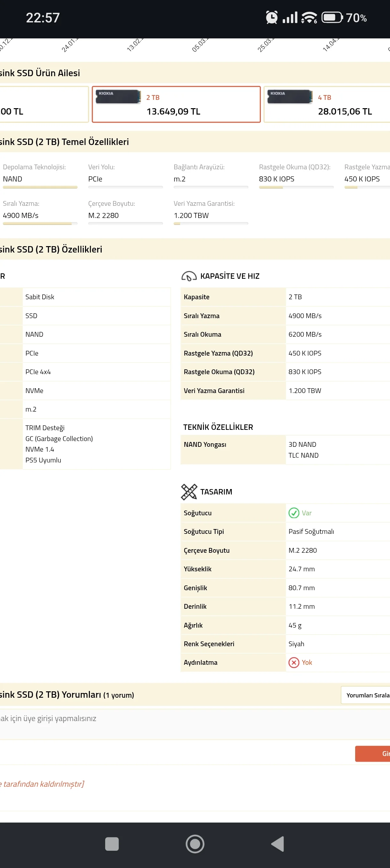Tap the 11.2 mm Derinlik value
390x868 pixels.
301,606
